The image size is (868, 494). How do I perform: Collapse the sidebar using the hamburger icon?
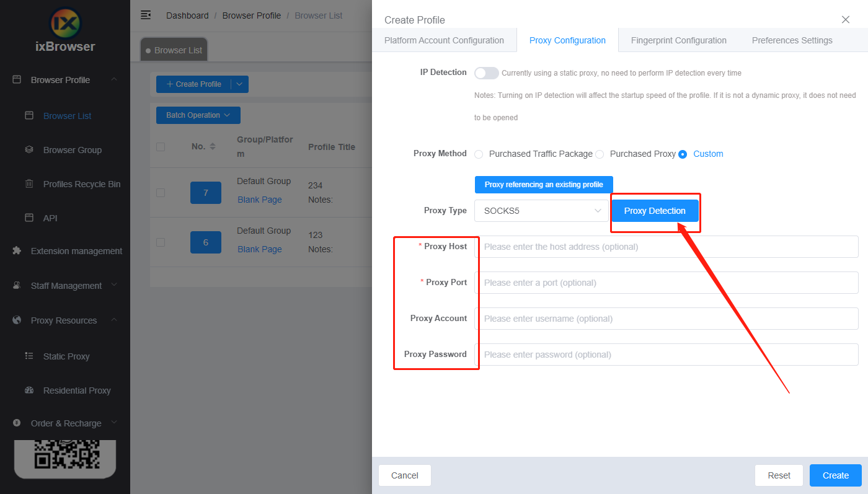(x=145, y=14)
